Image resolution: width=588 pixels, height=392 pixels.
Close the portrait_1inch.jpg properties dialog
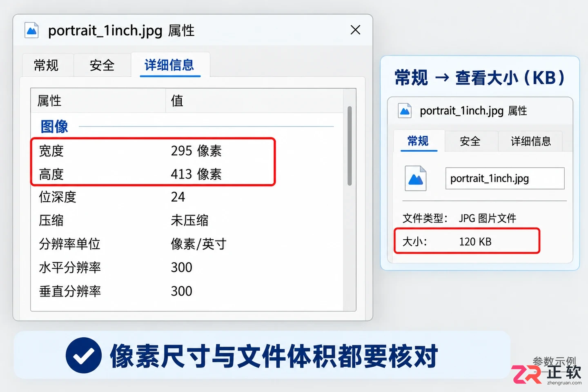pos(355,30)
